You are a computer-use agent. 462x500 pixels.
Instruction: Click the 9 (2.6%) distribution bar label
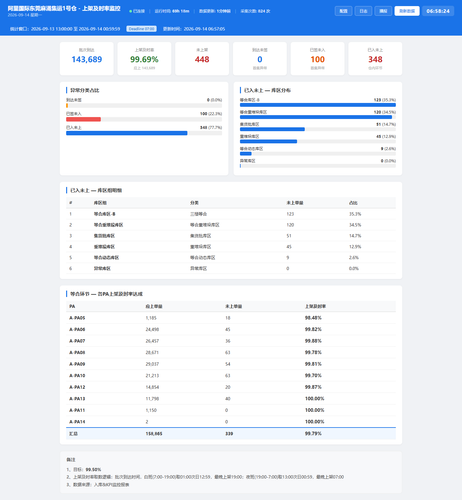(x=388, y=148)
